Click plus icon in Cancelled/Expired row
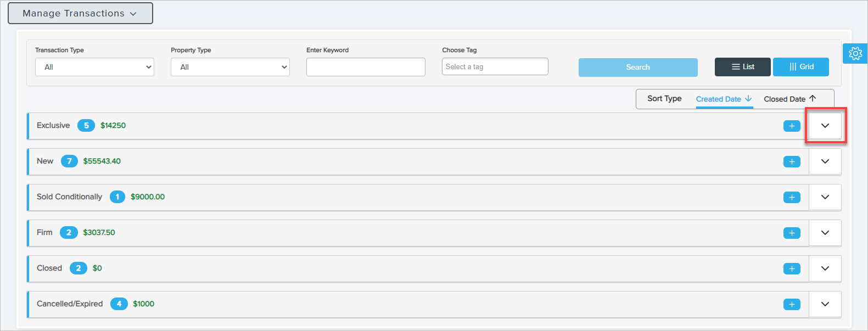This screenshot has height=331, width=868. point(791,305)
